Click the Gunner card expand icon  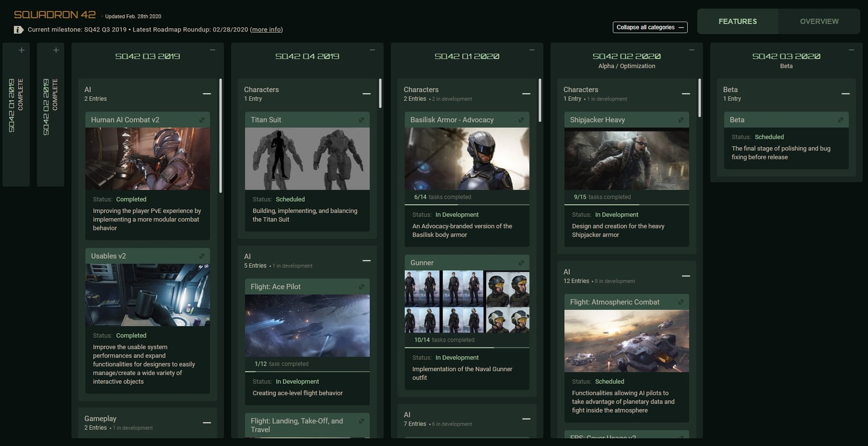(521, 263)
